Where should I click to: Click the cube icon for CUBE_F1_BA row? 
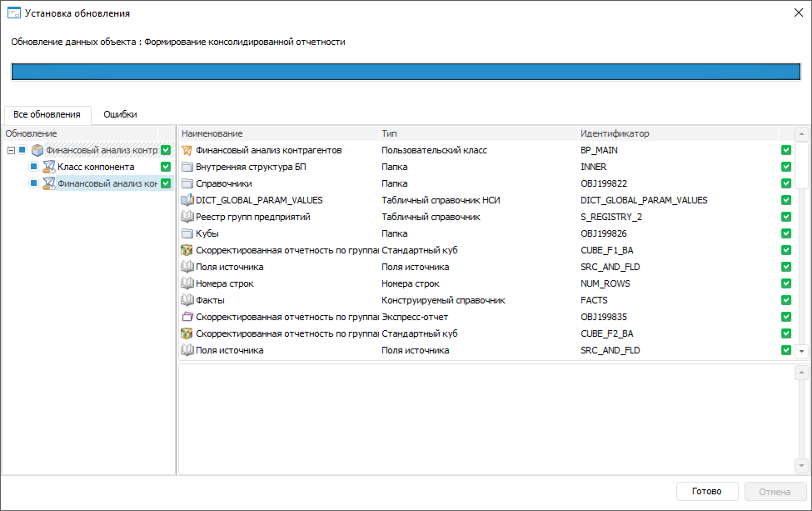187,250
